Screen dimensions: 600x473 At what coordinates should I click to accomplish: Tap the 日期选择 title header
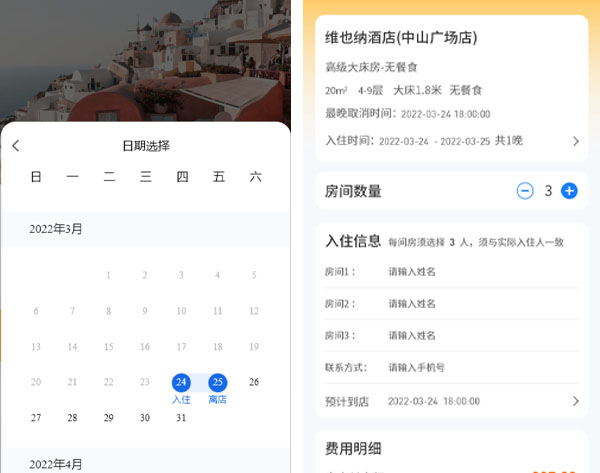(x=146, y=146)
